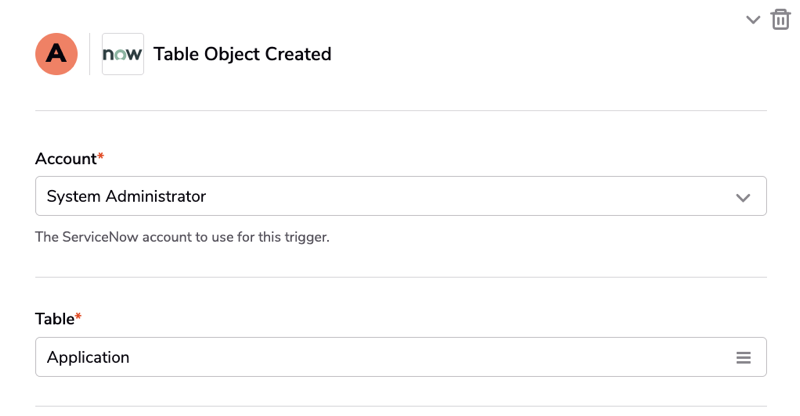Screen dimensions: 800x416
Task: Click the orange A step badge
Action: (x=56, y=54)
